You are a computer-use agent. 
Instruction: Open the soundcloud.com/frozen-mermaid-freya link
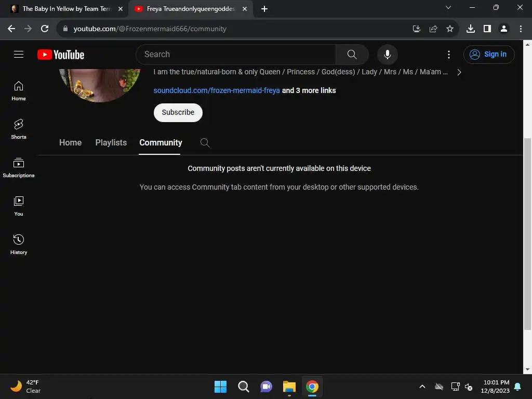coord(217,90)
